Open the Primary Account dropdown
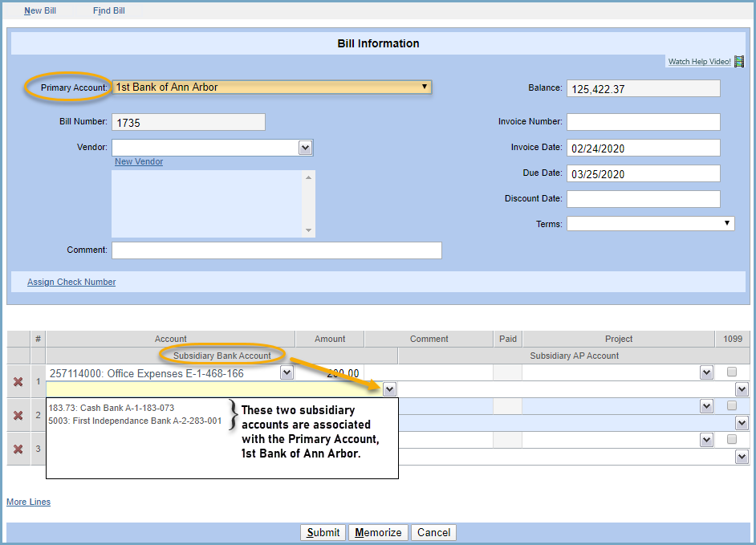This screenshot has width=756, height=545. [272, 87]
